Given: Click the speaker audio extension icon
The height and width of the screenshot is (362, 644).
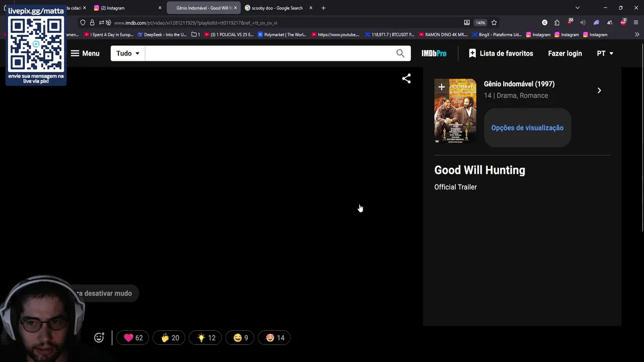Looking at the screenshot, I should click(583, 23).
